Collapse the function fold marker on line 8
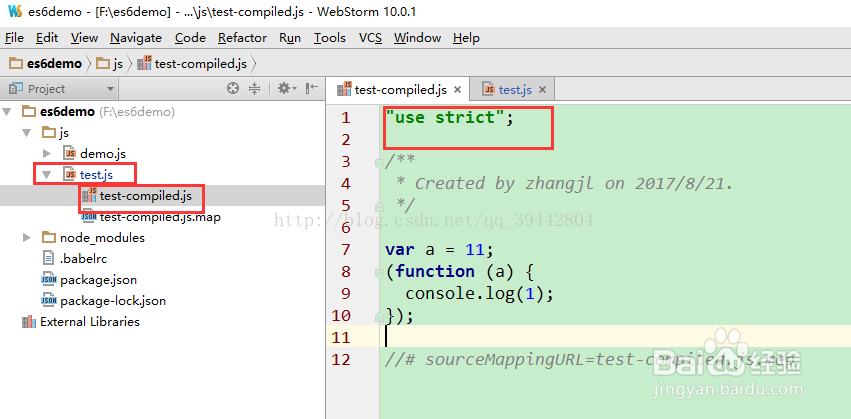Image resolution: width=851 pixels, height=419 pixels. tap(379, 272)
